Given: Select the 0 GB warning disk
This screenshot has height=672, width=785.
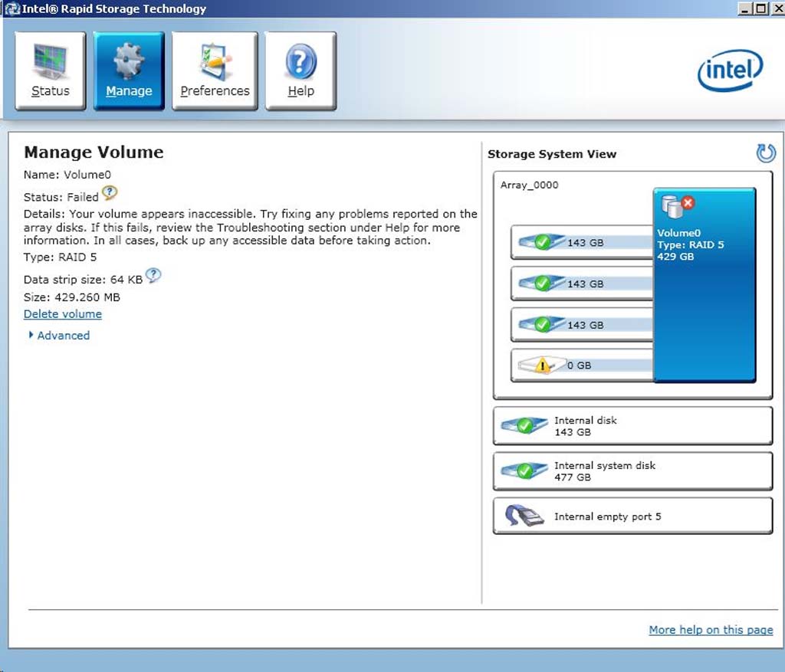Looking at the screenshot, I should point(582,366).
